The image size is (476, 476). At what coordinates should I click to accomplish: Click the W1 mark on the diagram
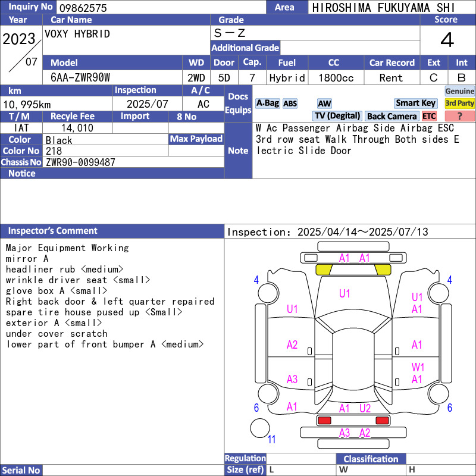point(418,367)
